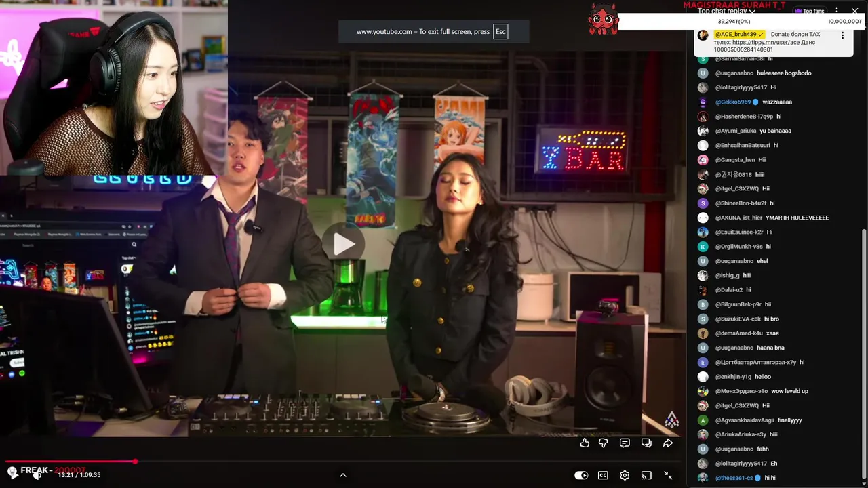Image resolution: width=868 pixels, height=488 pixels.
Task: Click the pinned message author avatar
Action: 703,35
